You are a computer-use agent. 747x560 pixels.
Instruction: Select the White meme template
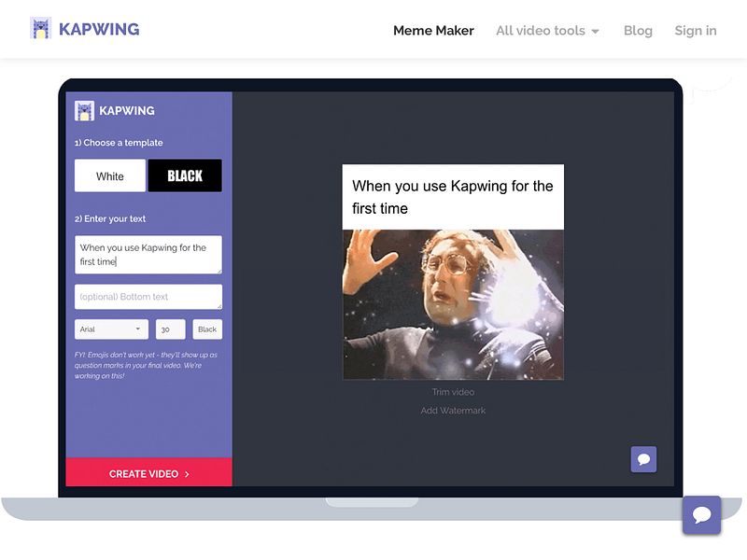click(x=109, y=175)
